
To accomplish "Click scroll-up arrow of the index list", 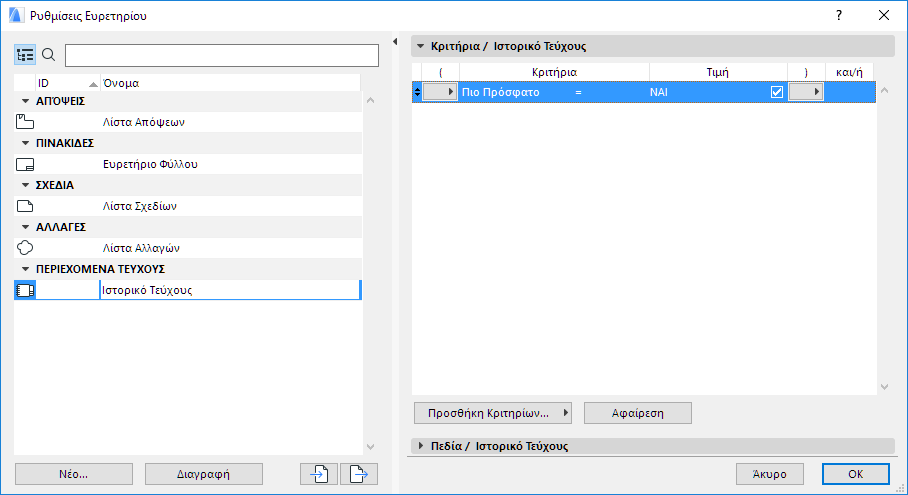I will (371, 101).
